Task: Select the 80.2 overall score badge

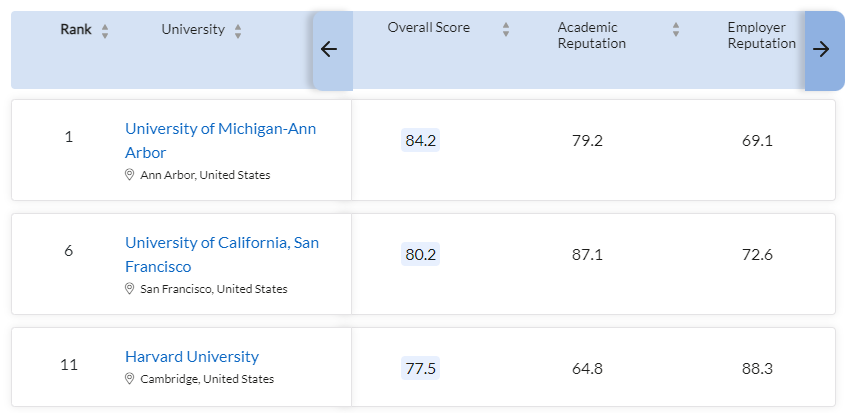Action: coord(420,255)
